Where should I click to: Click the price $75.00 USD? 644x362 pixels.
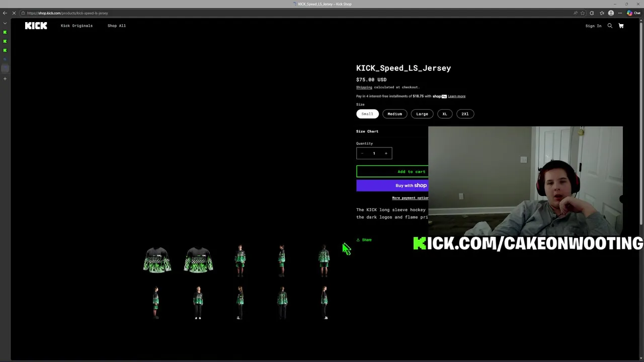(371, 79)
